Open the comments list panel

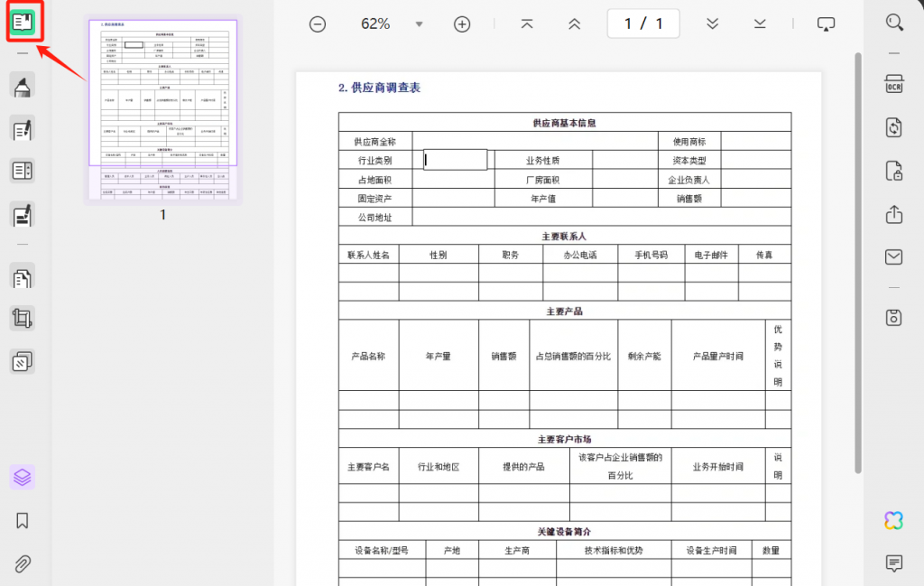(894, 563)
